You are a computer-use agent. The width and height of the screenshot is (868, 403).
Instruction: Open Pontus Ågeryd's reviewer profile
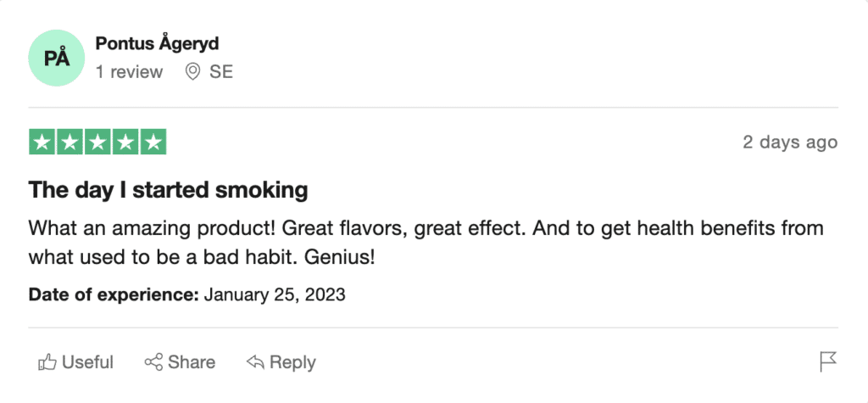tap(158, 44)
